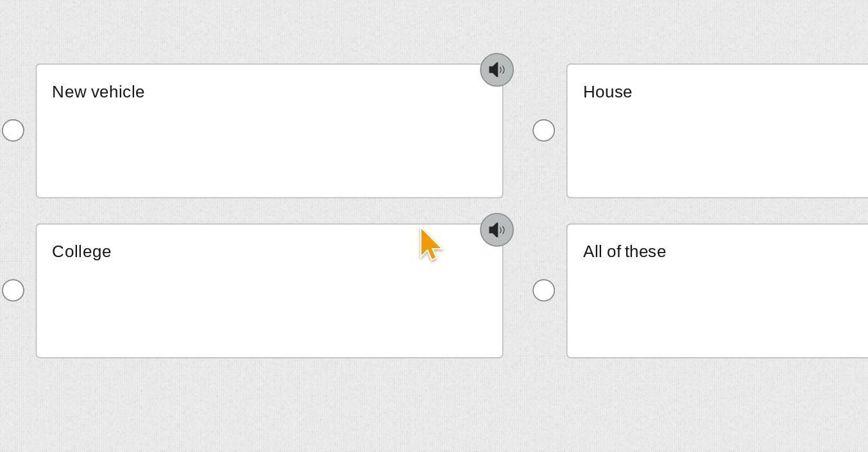Select the All of these radio button
Image resolution: width=868 pixels, height=452 pixels.
point(543,290)
